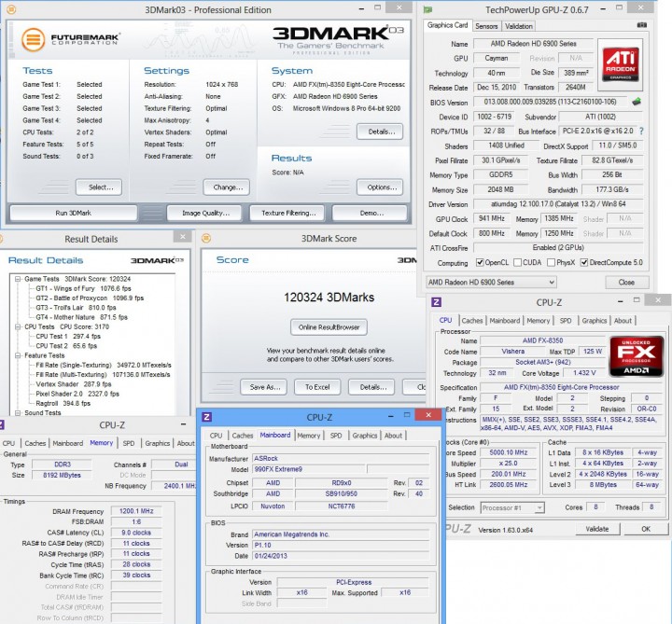This screenshot has width=672, height=624.
Task: Toggle the OpenCL checkbox in GPU-Z
Action: click(480, 262)
